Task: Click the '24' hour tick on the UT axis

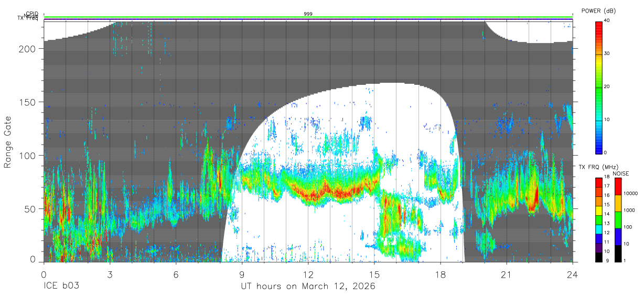Action: [573, 274]
